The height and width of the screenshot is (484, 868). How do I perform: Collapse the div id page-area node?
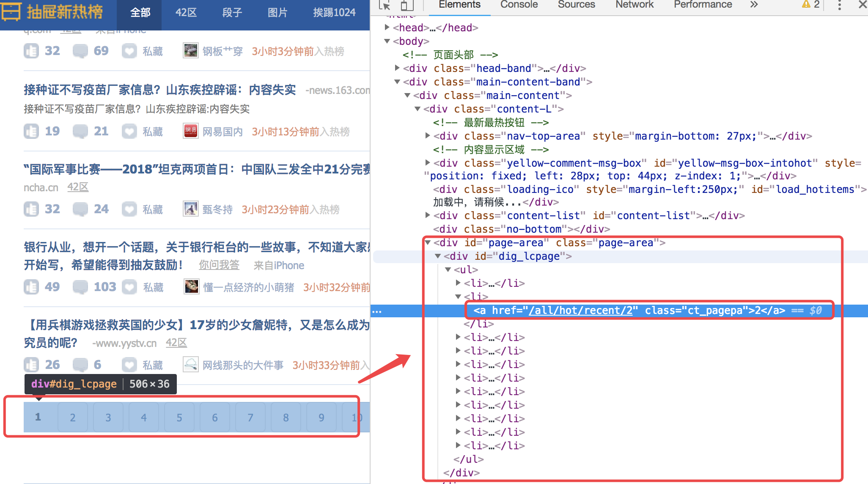pos(428,242)
